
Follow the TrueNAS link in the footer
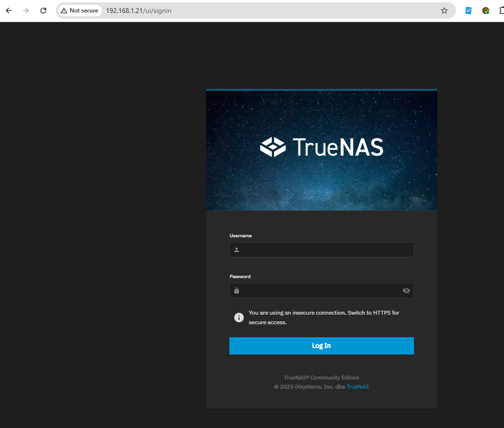pyautogui.click(x=357, y=387)
